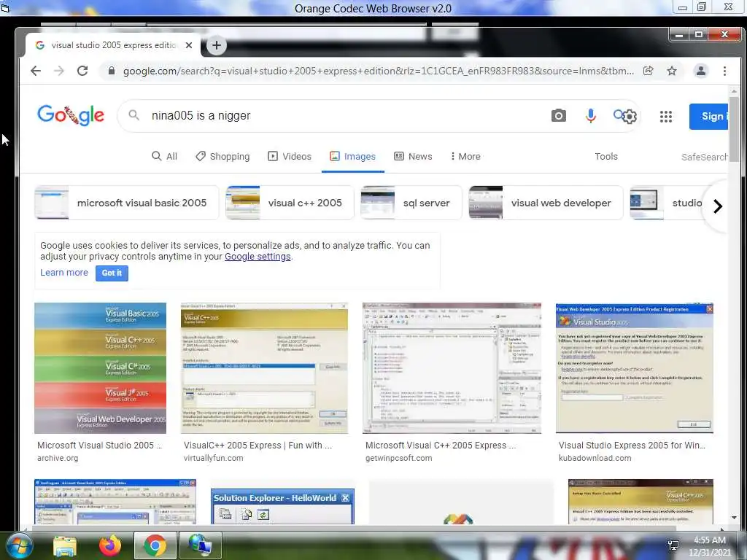Click the padlock site info icon
This screenshot has height=560, width=747.
click(112, 71)
